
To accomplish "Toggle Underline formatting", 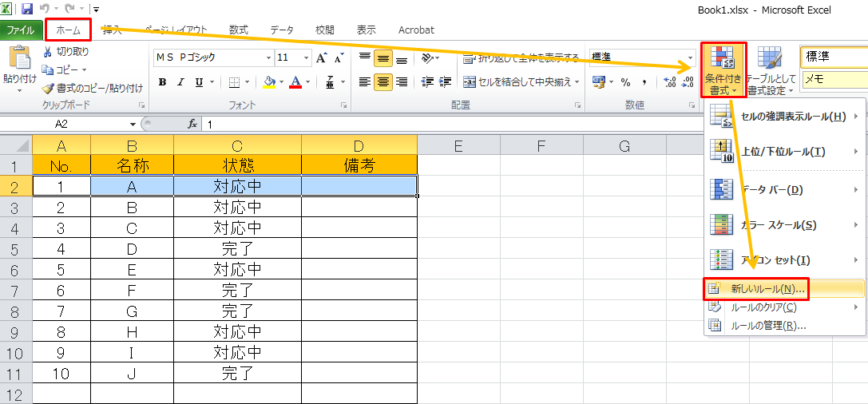I will pos(197,82).
